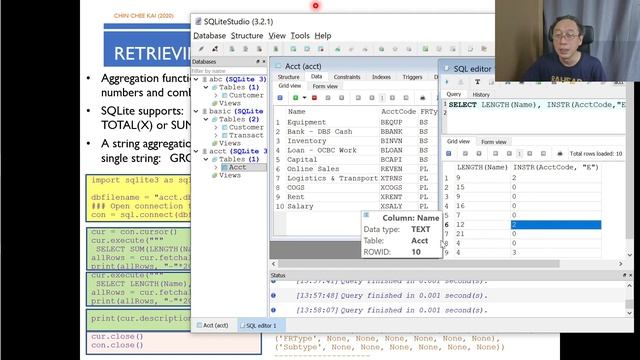Select the AcctCode column header
Screen dimensions: 640x360
(398, 111)
